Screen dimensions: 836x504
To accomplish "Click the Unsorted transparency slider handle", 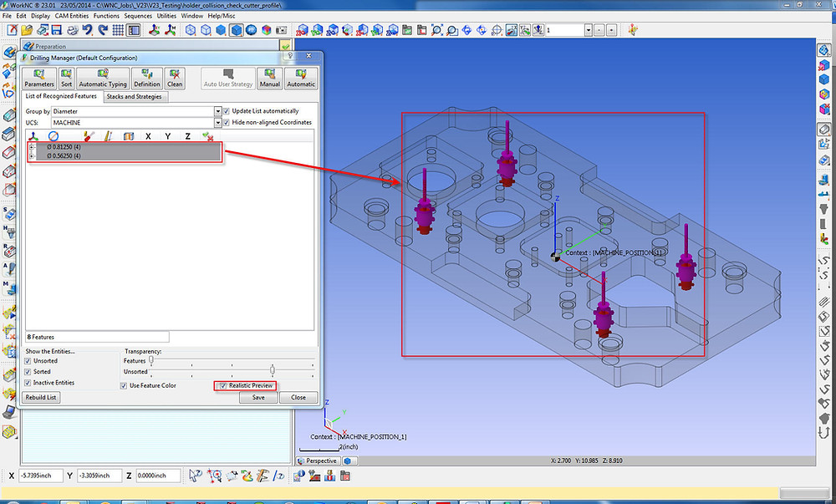I will pos(273,369).
